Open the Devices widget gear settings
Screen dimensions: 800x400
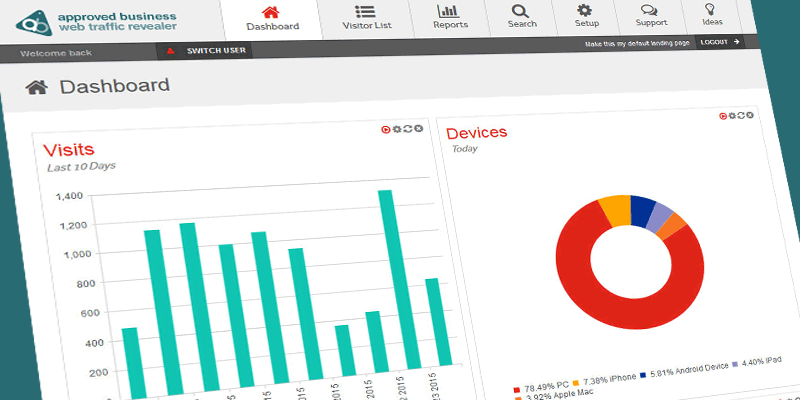pyautogui.click(x=732, y=116)
